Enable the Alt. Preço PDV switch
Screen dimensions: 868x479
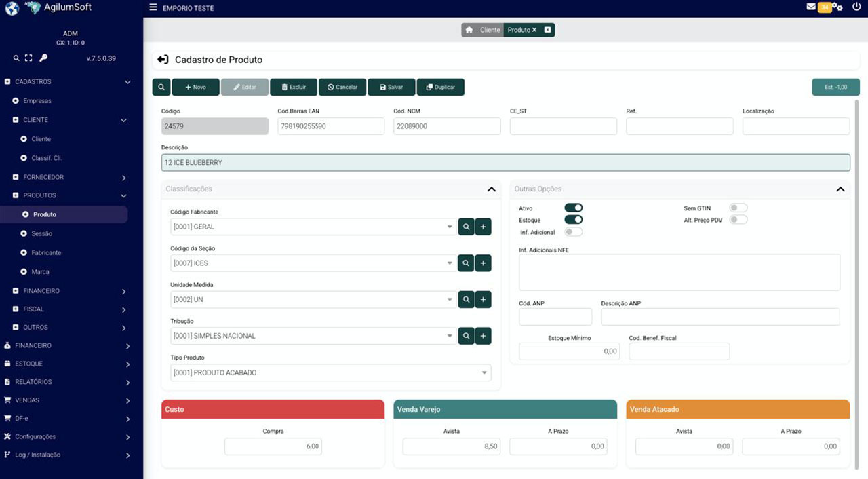click(738, 220)
